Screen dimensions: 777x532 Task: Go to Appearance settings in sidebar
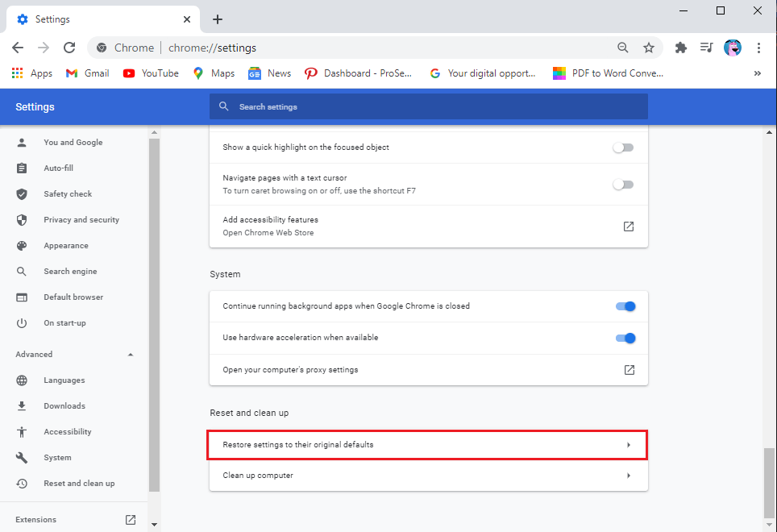click(x=66, y=246)
